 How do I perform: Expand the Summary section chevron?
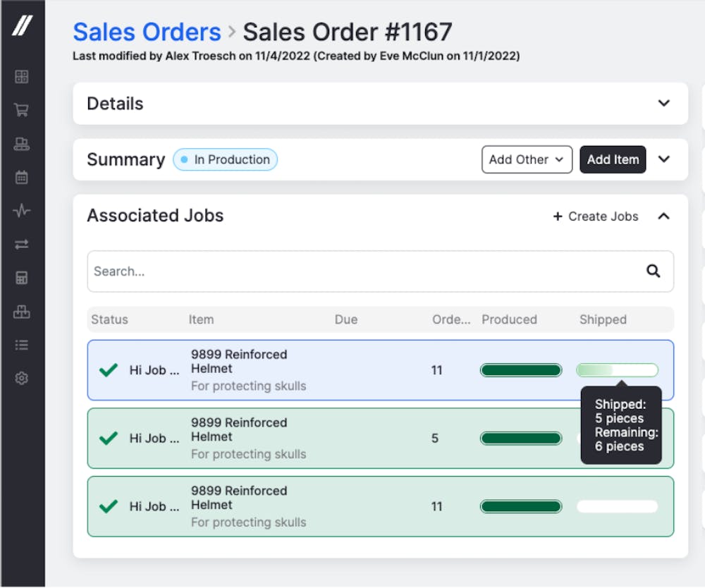pos(663,159)
